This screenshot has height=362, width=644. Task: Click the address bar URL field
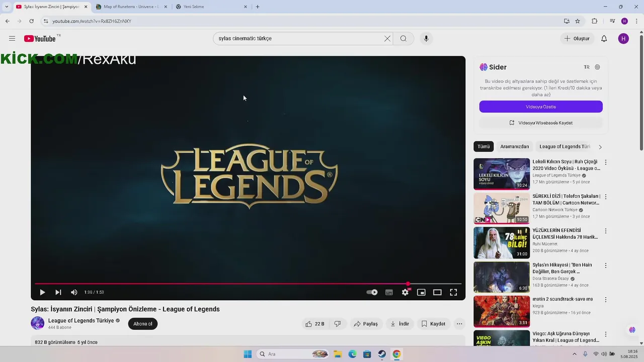(x=302, y=21)
